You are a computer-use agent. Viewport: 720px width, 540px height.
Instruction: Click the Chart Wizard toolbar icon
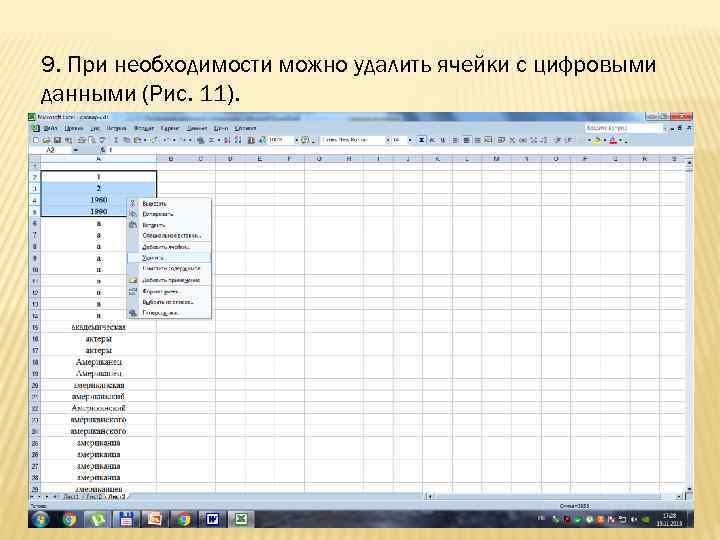click(251, 140)
